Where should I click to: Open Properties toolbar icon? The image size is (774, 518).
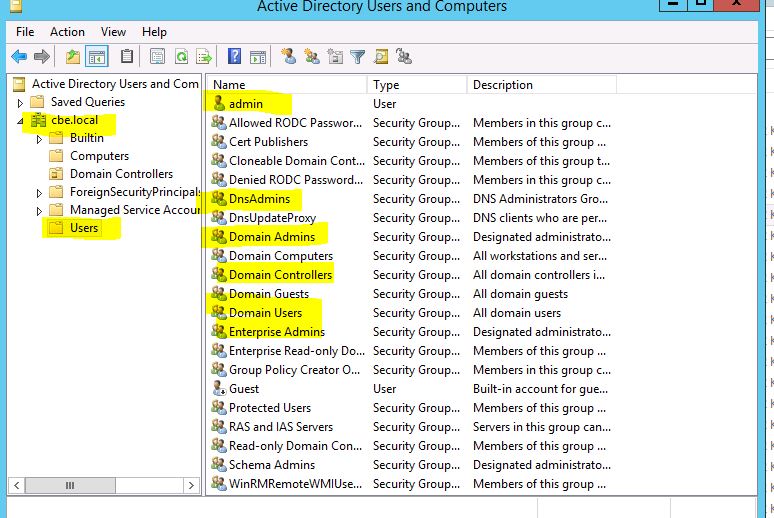click(157, 57)
